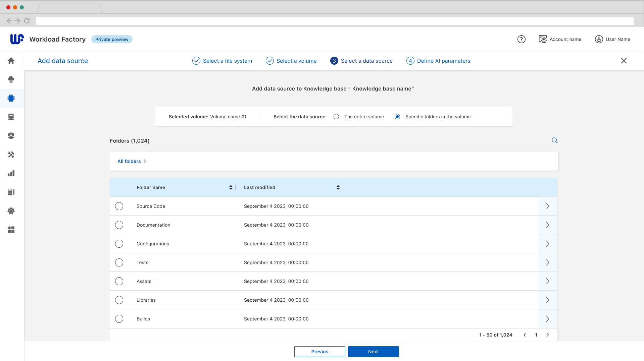The image size is (644, 361).
Task: Open the AI chip icon in sidebar
Action: (x=11, y=98)
